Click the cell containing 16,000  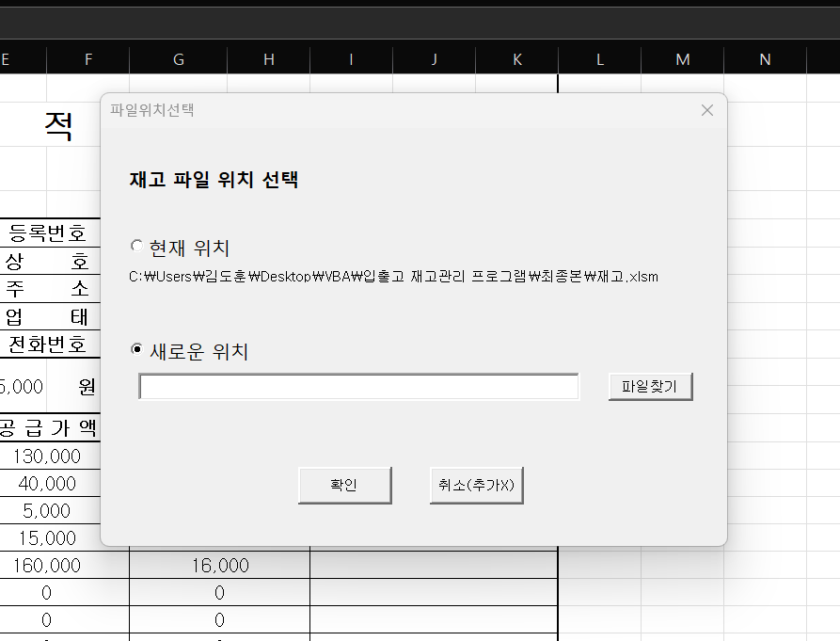point(220,566)
